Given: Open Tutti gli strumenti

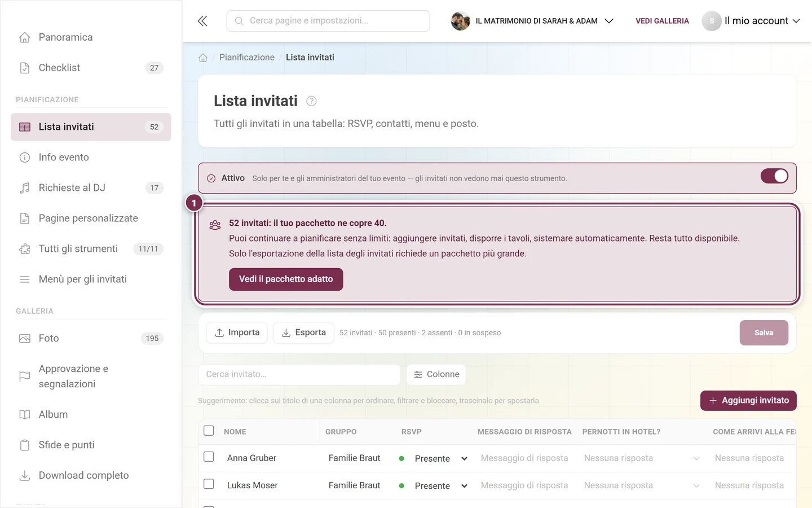Looking at the screenshot, I should tap(91, 249).
